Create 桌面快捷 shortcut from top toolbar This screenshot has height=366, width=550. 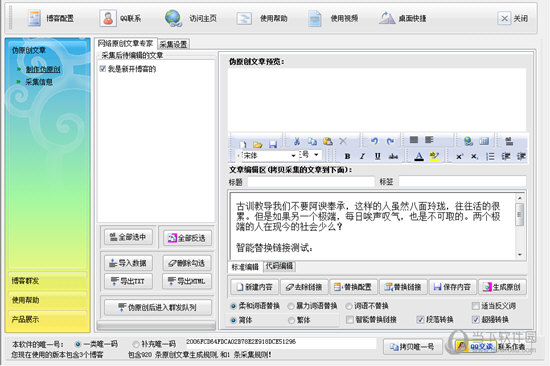(x=402, y=18)
